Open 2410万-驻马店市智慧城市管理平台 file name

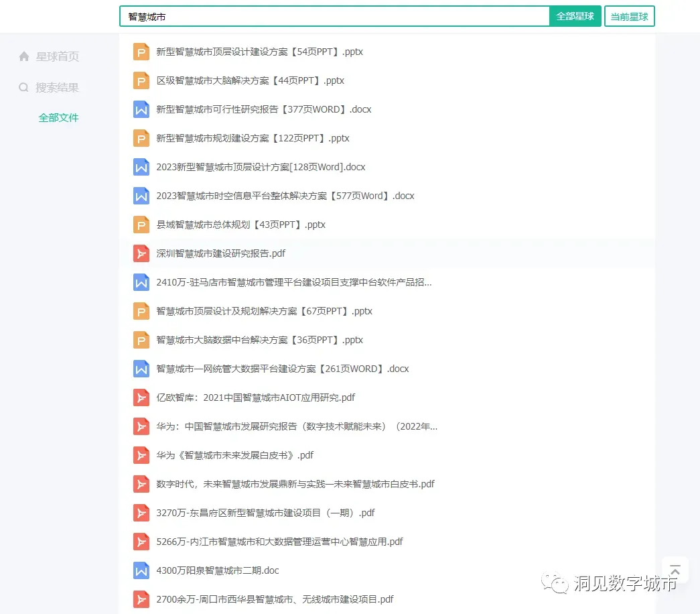pos(294,282)
